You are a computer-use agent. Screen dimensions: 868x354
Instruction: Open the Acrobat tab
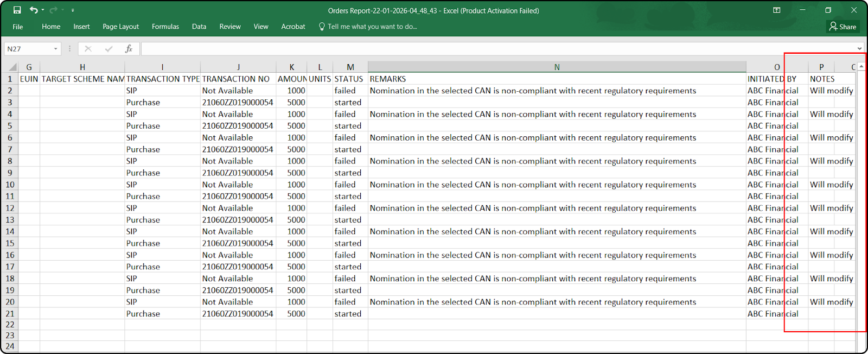(293, 27)
